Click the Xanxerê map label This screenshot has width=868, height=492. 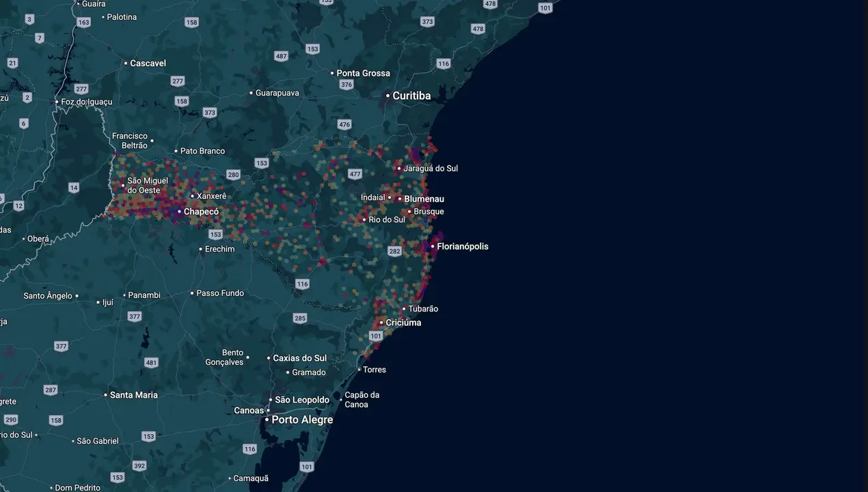(211, 196)
